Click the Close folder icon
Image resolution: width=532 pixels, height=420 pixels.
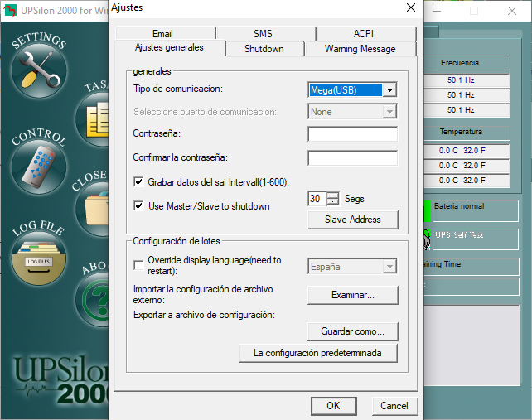[92, 210]
